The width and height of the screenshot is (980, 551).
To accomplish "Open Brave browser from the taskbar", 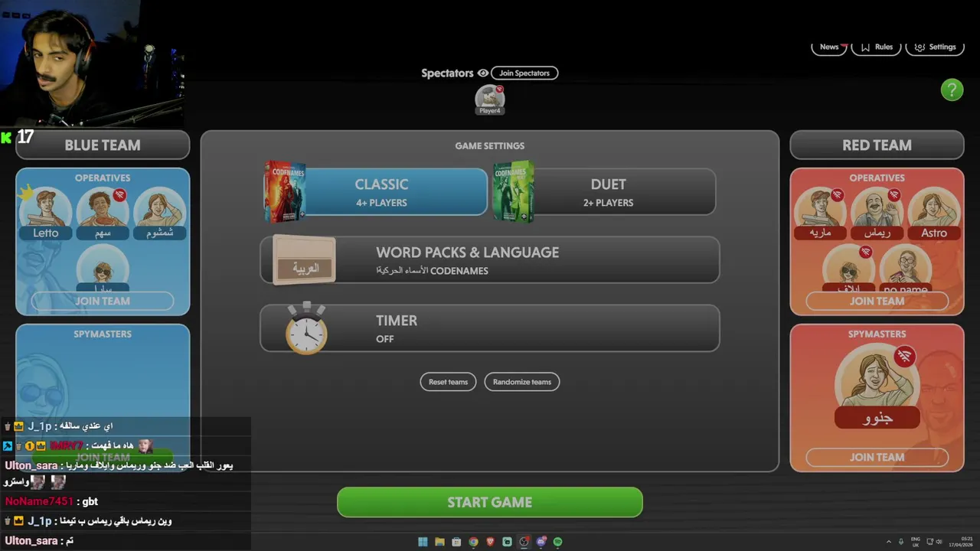I will point(490,542).
